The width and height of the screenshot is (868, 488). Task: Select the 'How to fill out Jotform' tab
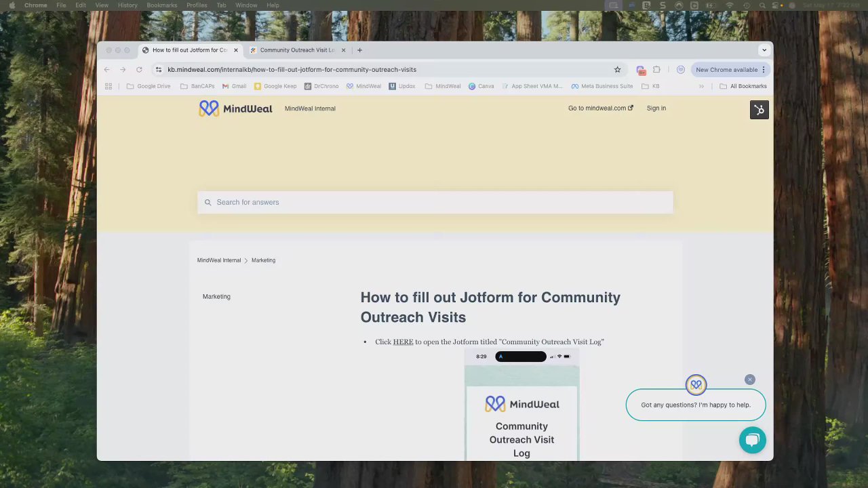coord(190,50)
